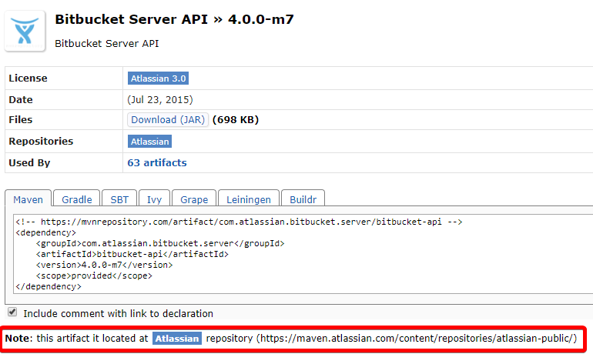Image resolution: width=593 pixels, height=364 pixels.
Task: Switch to the Ivy tab
Action: 154,199
